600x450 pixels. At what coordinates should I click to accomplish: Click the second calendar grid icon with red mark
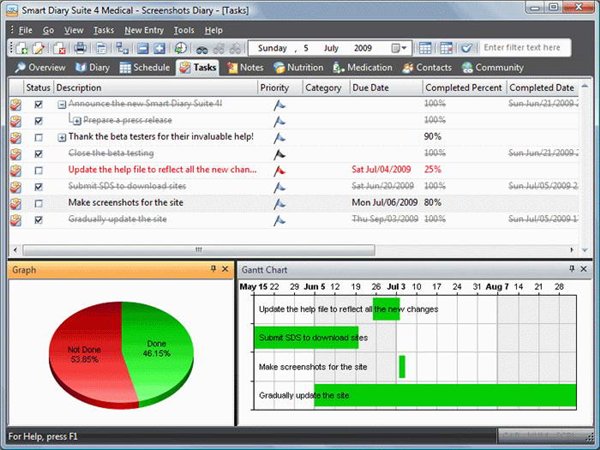click(446, 48)
